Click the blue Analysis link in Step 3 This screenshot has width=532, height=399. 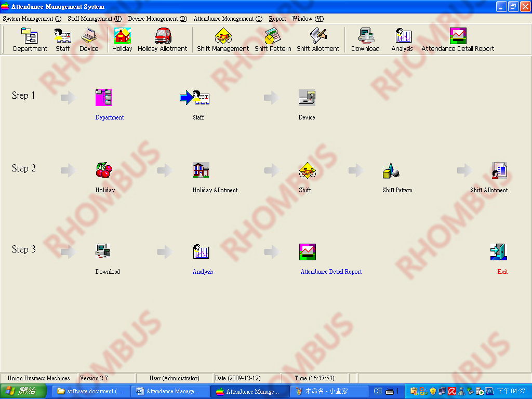tap(203, 272)
